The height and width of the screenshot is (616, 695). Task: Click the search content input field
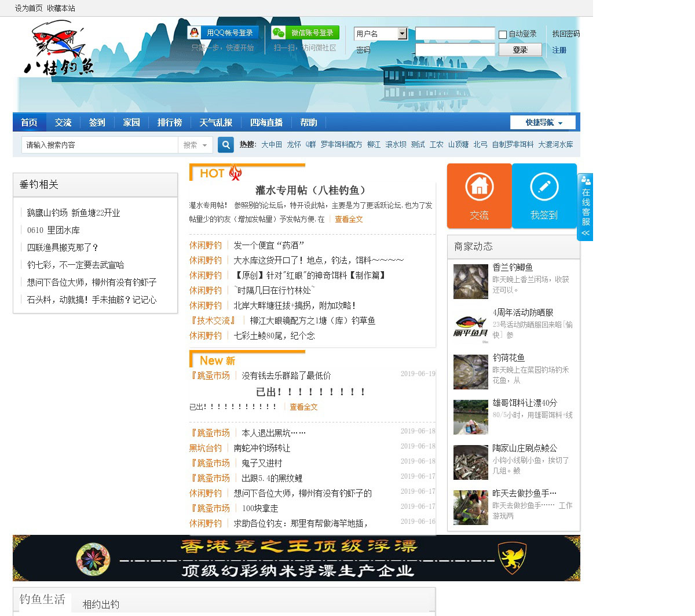tap(100, 145)
